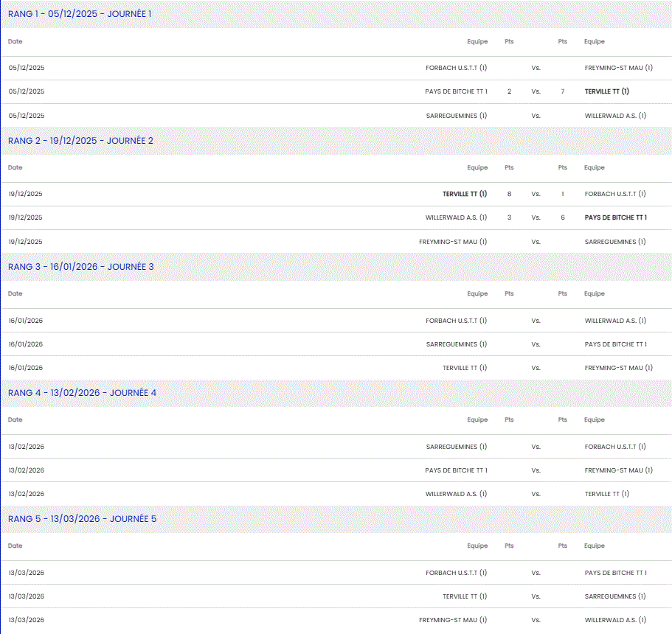Click the Date column header under RANG 3
672x634 pixels.
(x=15, y=293)
